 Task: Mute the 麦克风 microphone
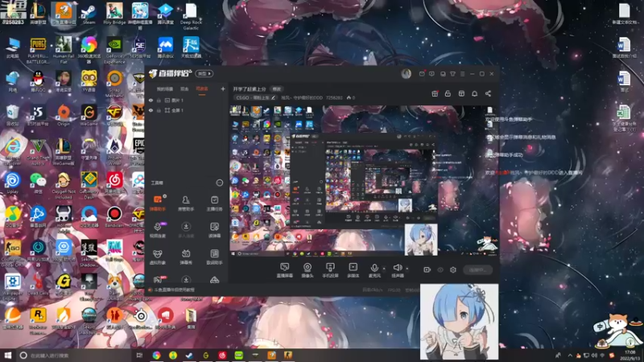(x=374, y=270)
